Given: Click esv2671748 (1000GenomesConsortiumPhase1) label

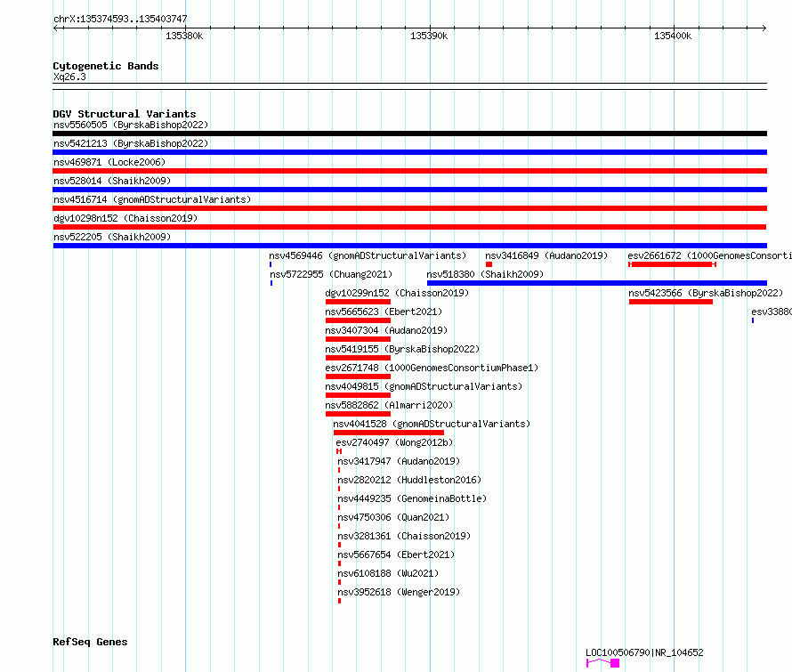Looking at the screenshot, I should pos(432,368).
